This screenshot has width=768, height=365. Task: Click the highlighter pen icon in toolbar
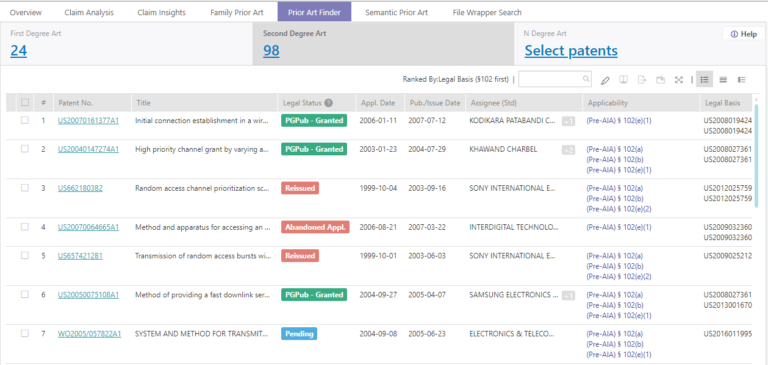605,80
